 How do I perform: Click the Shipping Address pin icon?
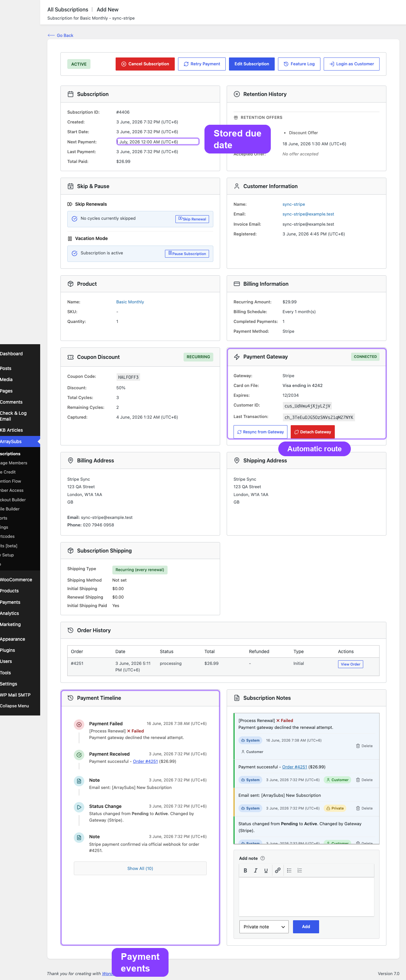point(237,460)
